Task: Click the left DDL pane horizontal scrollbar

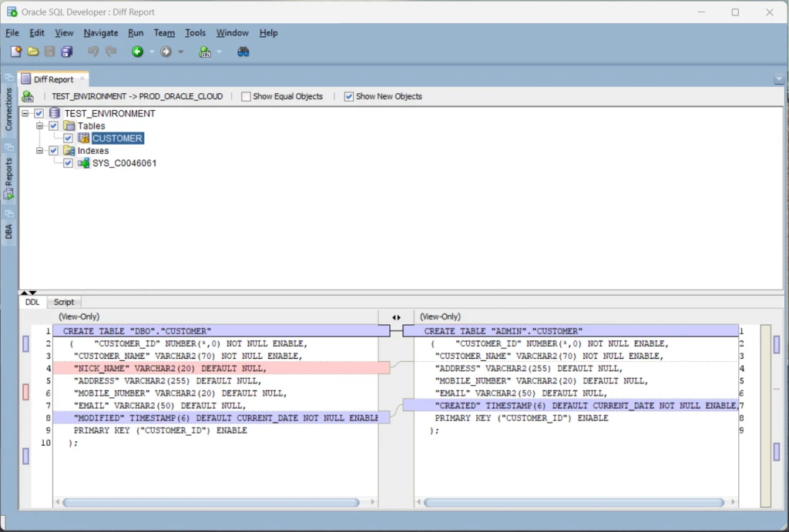Action: click(x=211, y=502)
